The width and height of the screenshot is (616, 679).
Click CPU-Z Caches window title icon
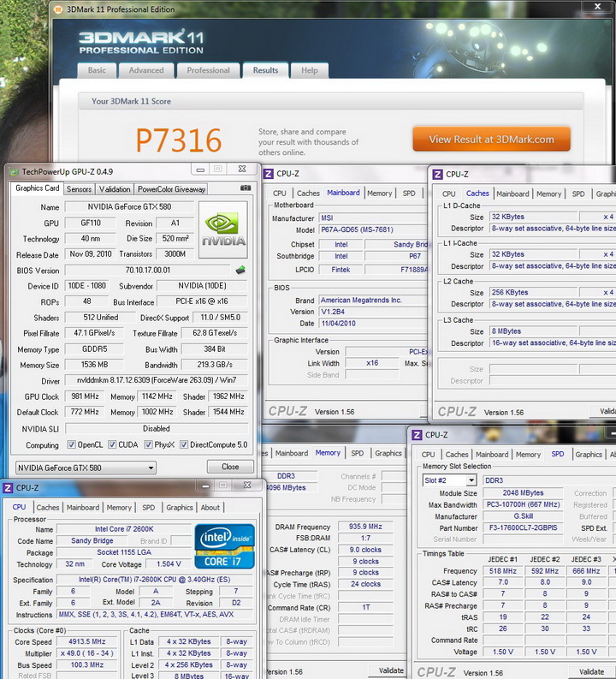pos(437,174)
